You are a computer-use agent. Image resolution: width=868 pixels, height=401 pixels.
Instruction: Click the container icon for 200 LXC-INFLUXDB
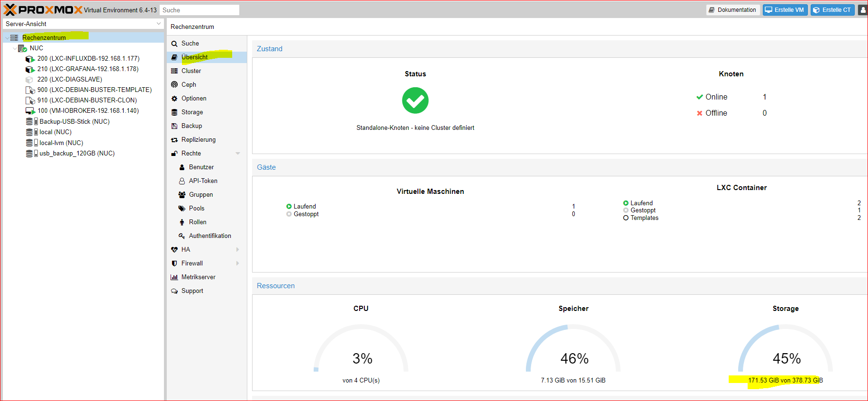pos(30,59)
